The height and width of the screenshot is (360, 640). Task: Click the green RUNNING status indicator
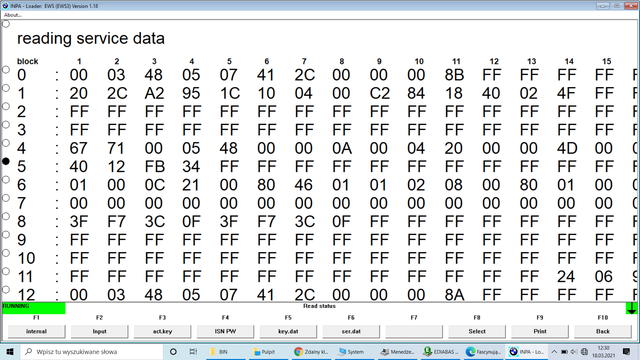pos(33,308)
